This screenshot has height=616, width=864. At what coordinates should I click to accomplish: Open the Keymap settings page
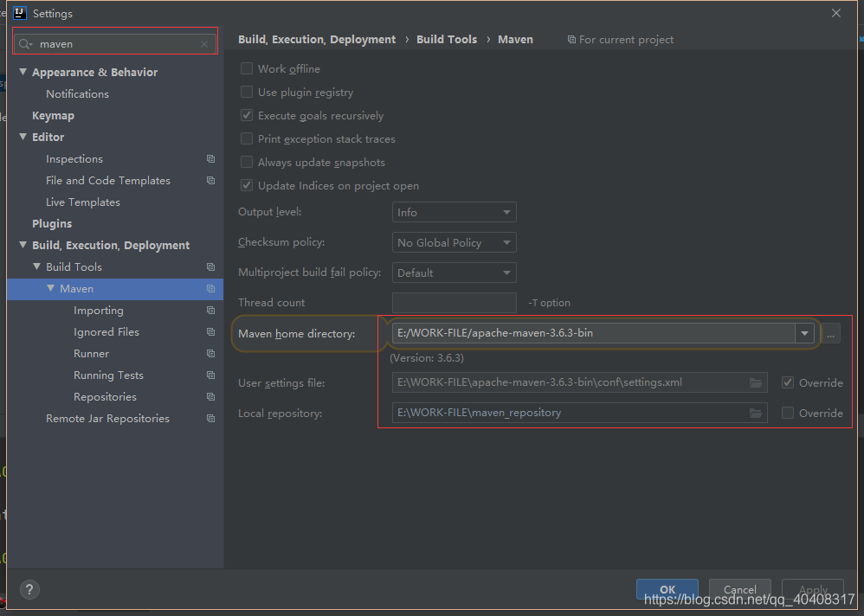(53, 116)
